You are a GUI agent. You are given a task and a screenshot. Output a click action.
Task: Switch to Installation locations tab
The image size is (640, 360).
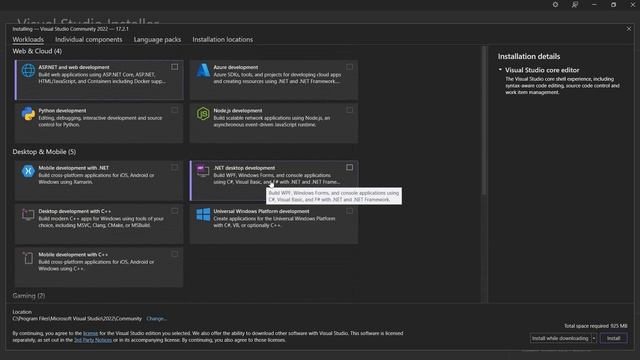222,40
